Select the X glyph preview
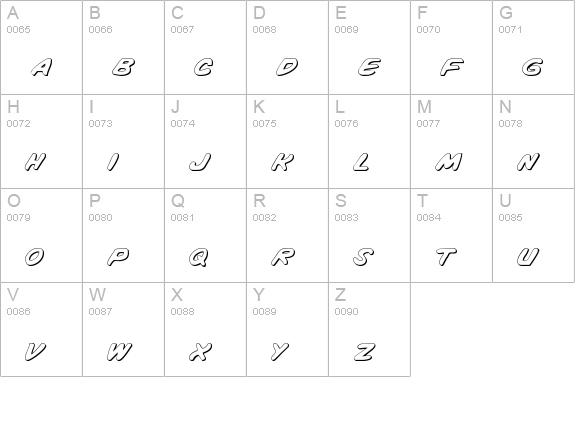This screenshot has height=421, width=575. pos(201,351)
